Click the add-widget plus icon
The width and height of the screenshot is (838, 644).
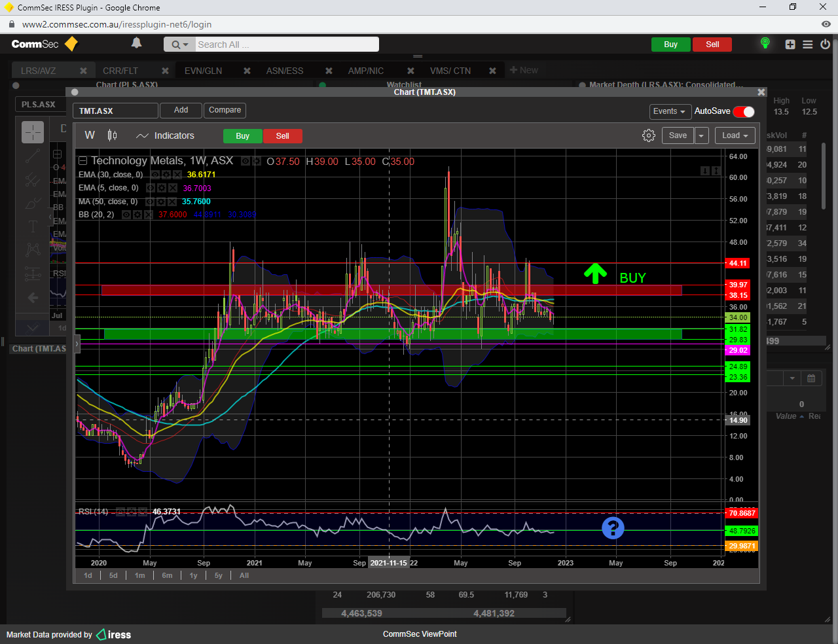790,45
